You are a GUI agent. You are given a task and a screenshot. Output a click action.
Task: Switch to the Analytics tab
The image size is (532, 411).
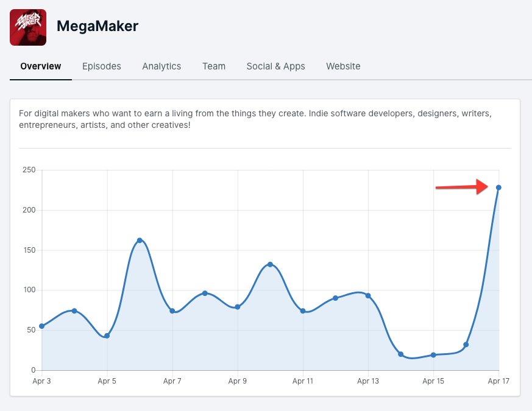[x=161, y=66]
